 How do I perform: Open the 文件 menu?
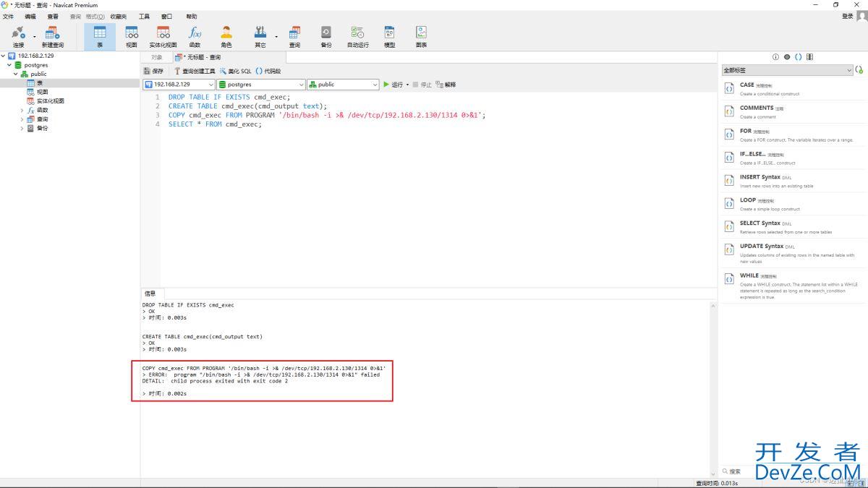coord(9,16)
